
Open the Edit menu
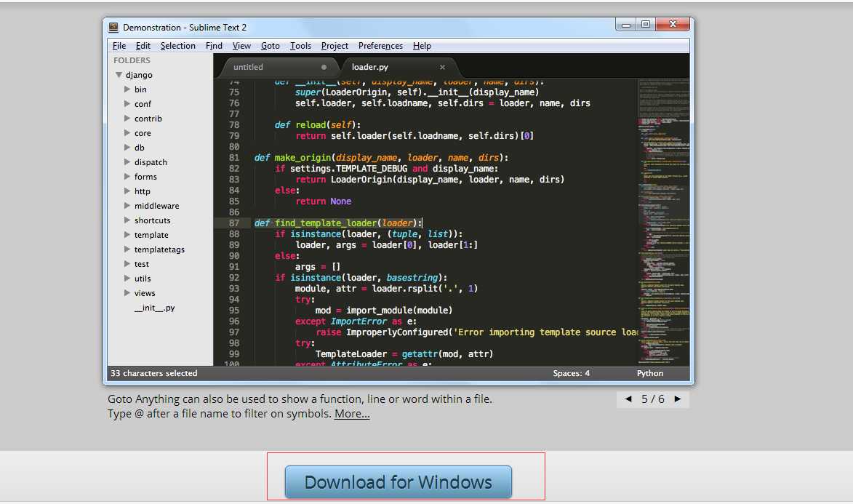[x=143, y=46]
